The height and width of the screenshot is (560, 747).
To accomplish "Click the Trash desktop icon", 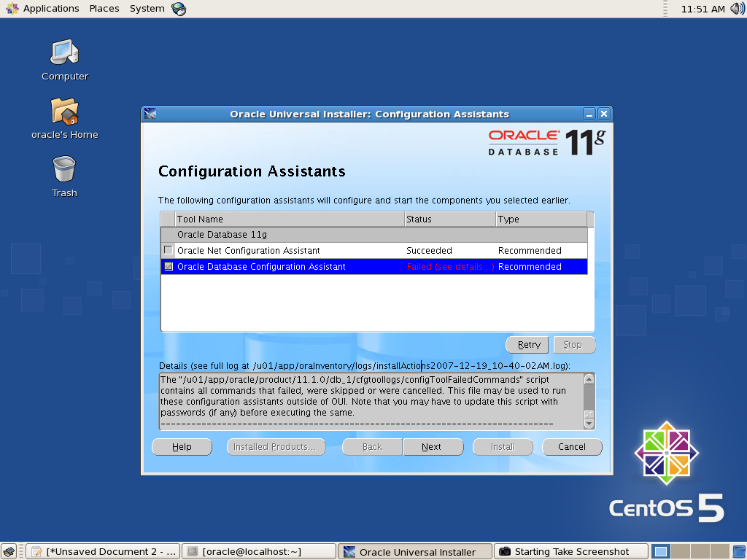I will [64, 169].
